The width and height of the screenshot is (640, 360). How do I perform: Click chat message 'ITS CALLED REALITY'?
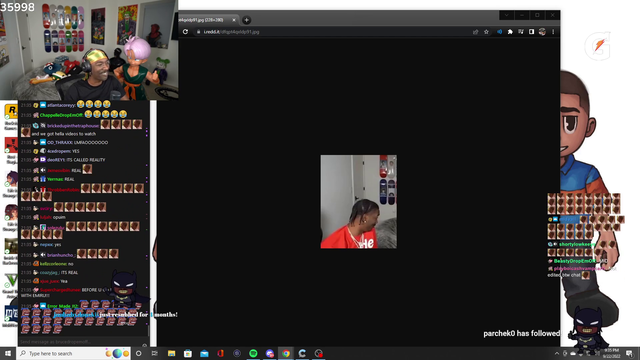pyautogui.click(x=86, y=160)
